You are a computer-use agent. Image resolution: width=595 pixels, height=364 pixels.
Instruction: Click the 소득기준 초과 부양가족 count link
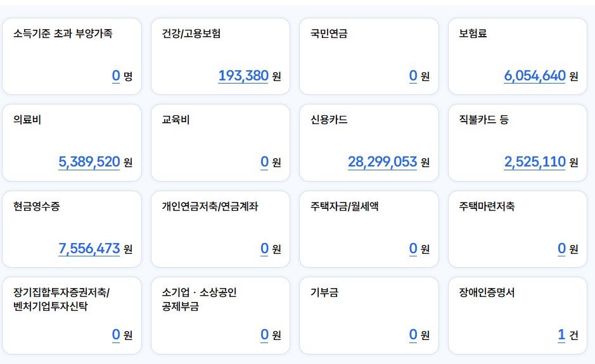pyautogui.click(x=116, y=76)
